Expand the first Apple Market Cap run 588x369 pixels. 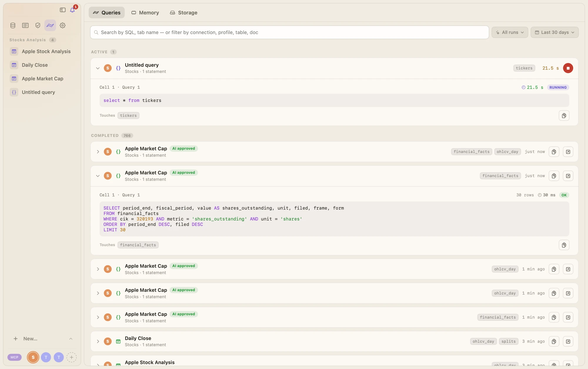(x=98, y=152)
